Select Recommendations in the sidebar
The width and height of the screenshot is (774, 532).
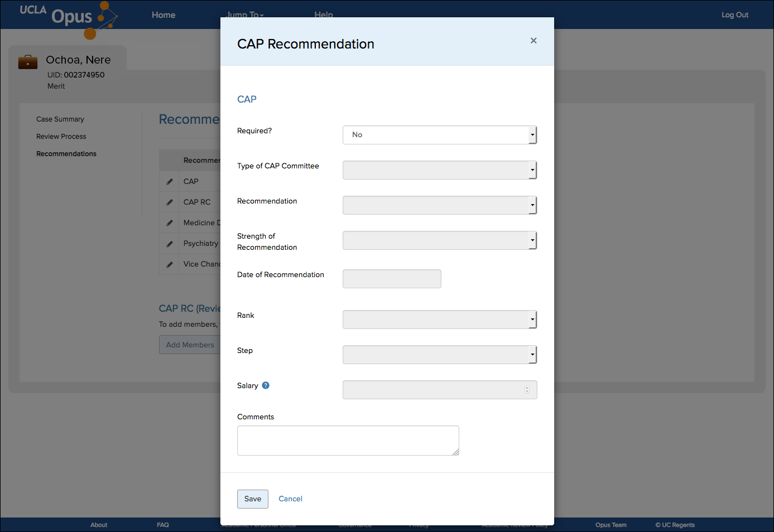[66, 154]
